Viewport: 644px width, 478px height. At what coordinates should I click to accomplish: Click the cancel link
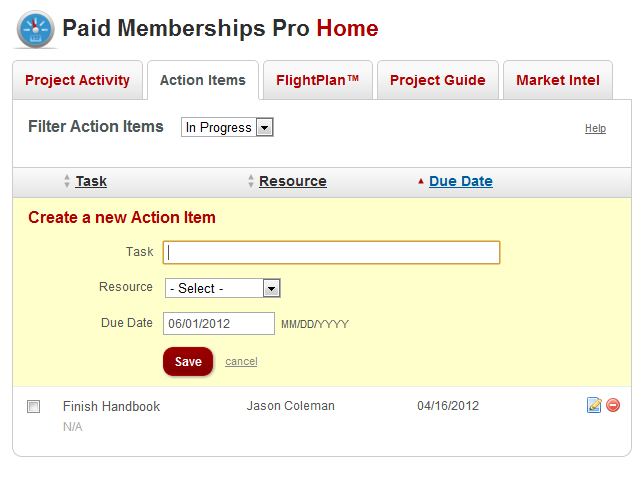click(x=241, y=361)
